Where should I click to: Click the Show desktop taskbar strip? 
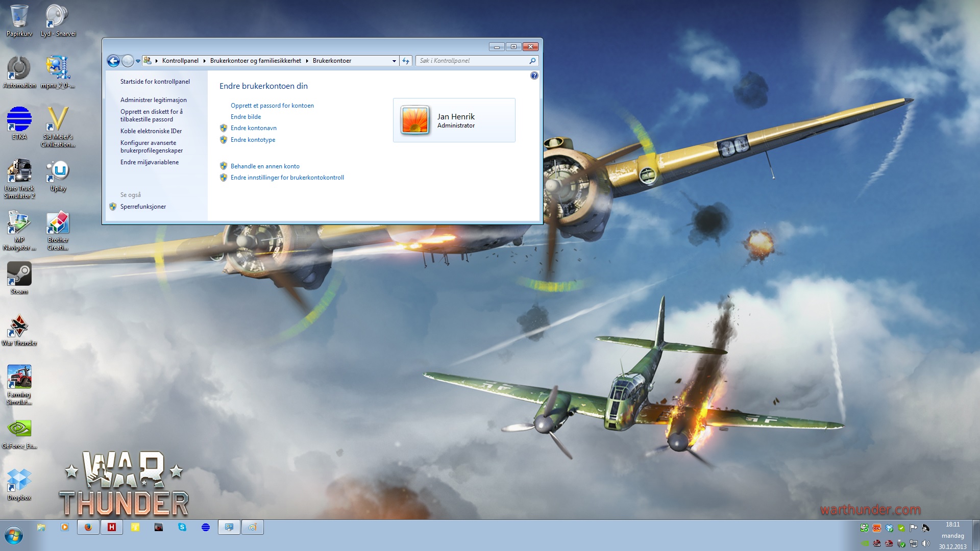(976, 536)
